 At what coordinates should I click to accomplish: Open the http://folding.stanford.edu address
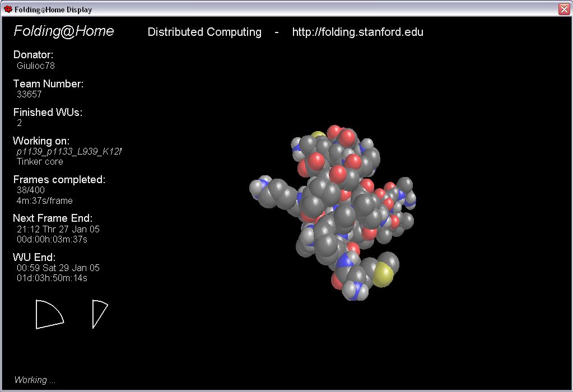358,32
